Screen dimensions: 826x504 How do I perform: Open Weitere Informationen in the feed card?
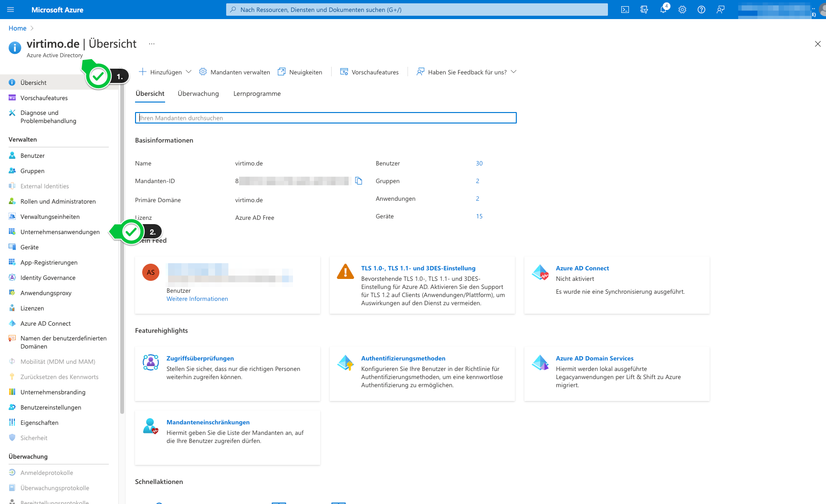197,298
